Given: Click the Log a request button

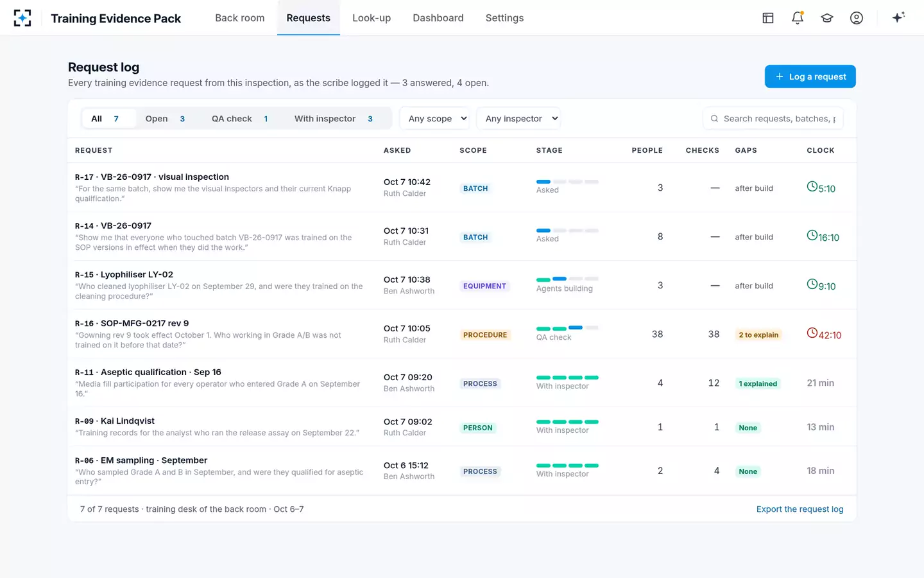Looking at the screenshot, I should click(x=810, y=76).
